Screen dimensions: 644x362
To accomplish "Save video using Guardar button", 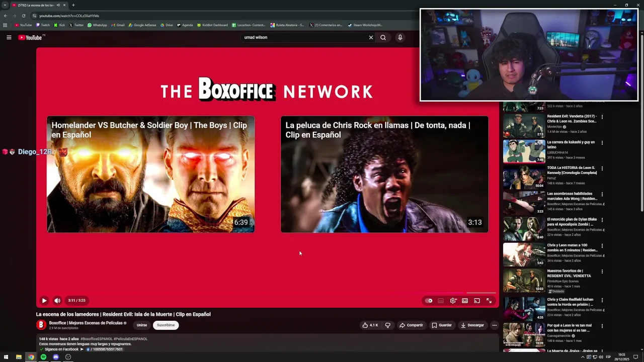I will (442, 325).
